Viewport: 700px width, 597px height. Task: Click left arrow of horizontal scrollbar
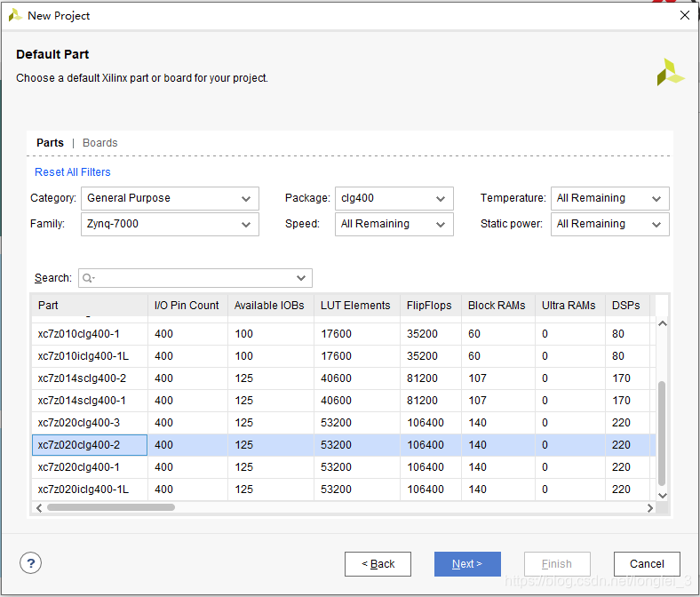click(x=39, y=507)
